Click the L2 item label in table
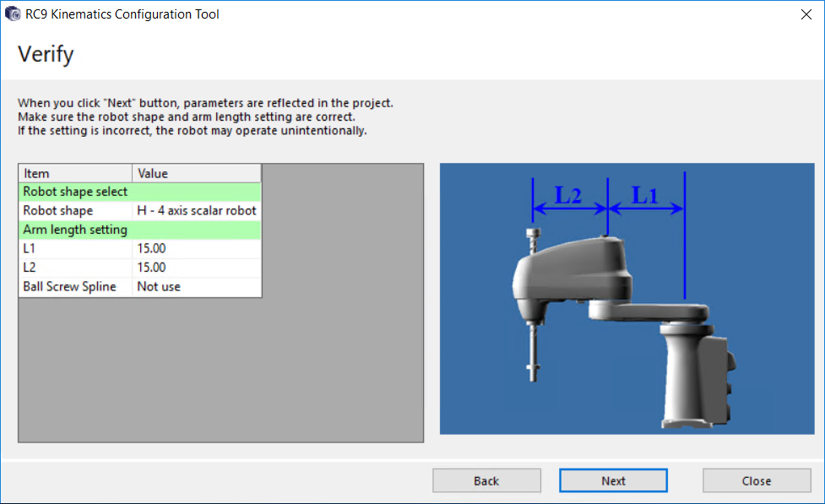The image size is (825, 504). coord(30,268)
